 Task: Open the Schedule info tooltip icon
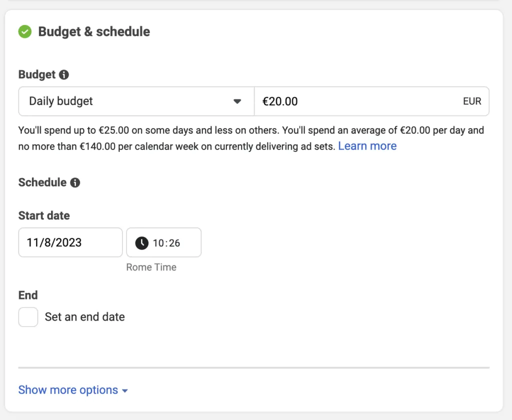tap(75, 182)
